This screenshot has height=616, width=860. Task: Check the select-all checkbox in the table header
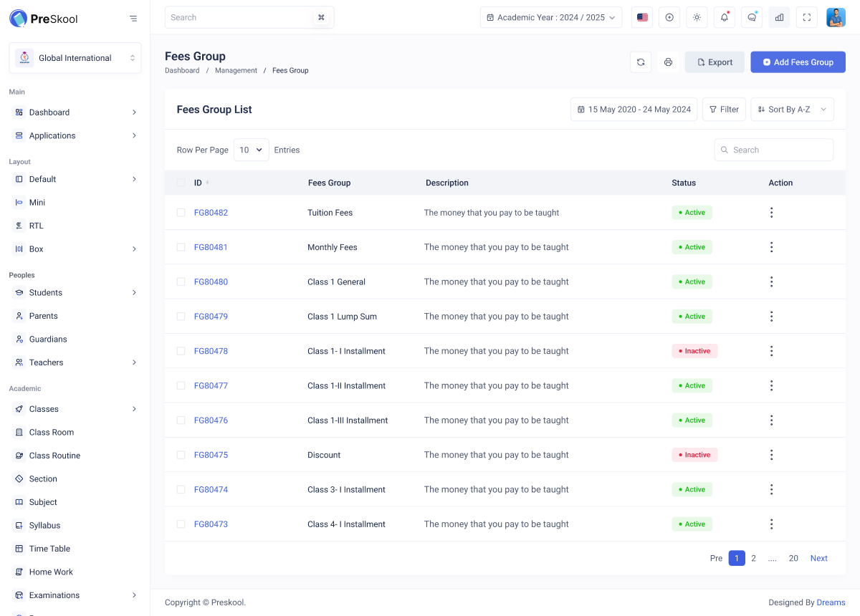coord(181,183)
